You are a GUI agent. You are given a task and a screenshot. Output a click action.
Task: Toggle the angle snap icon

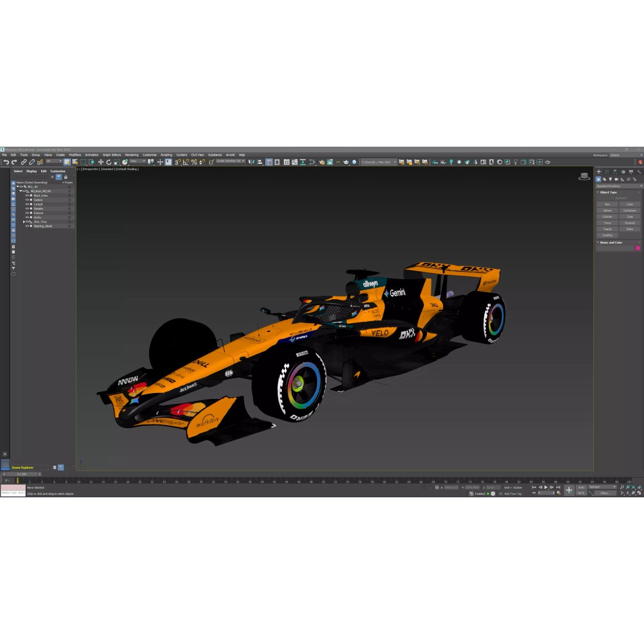pos(187,161)
